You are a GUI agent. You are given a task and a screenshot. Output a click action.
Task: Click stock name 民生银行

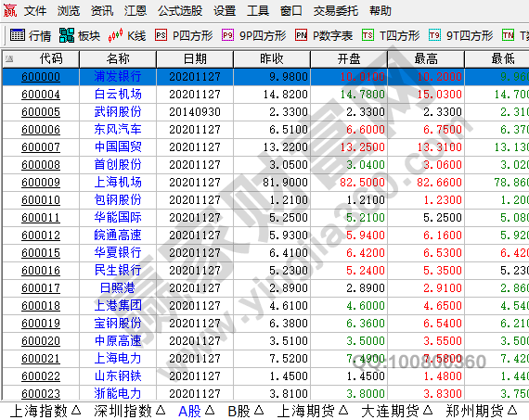tap(118, 271)
